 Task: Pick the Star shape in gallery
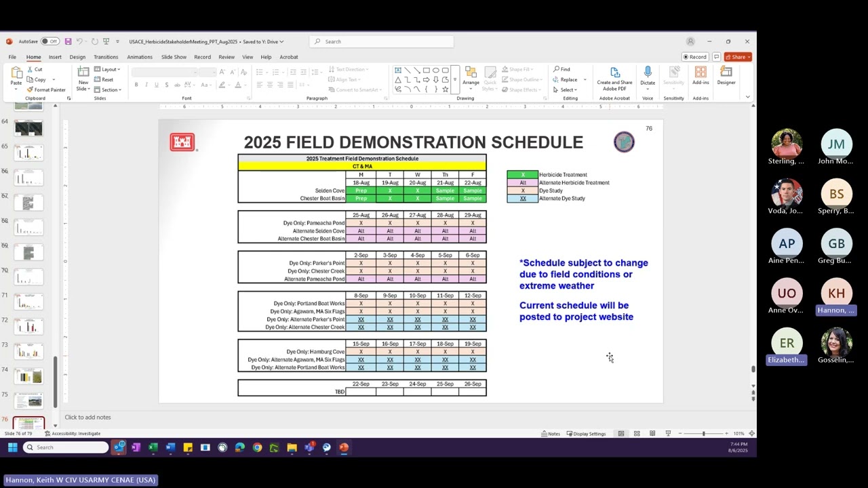tap(445, 89)
